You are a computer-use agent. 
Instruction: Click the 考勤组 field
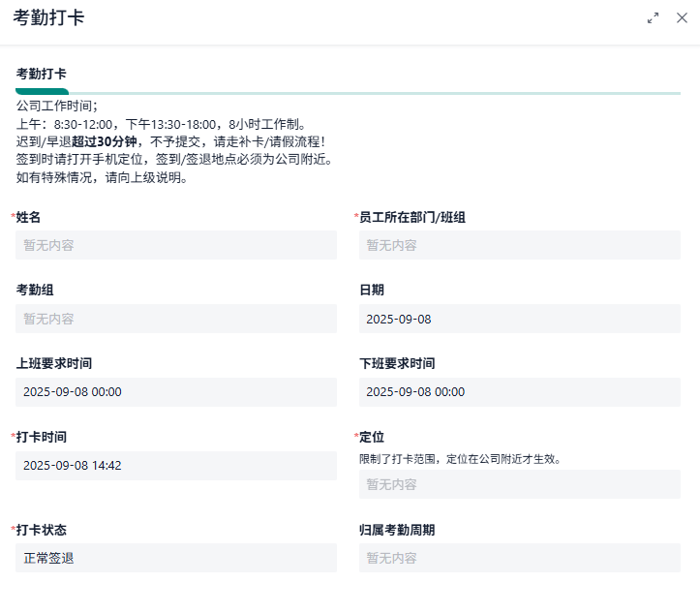point(176,319)
